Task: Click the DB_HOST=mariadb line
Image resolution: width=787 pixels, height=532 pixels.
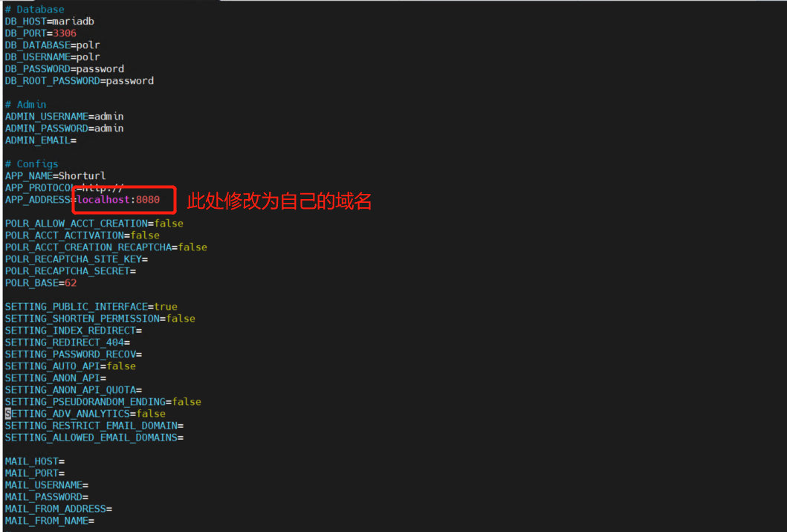Action: [49, 22]
